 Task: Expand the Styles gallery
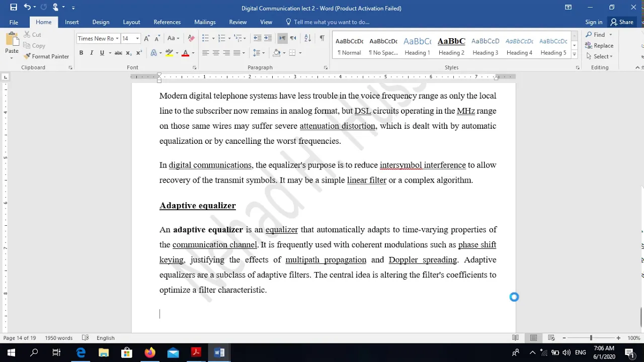pyautogui.click(x=574, y=54)
